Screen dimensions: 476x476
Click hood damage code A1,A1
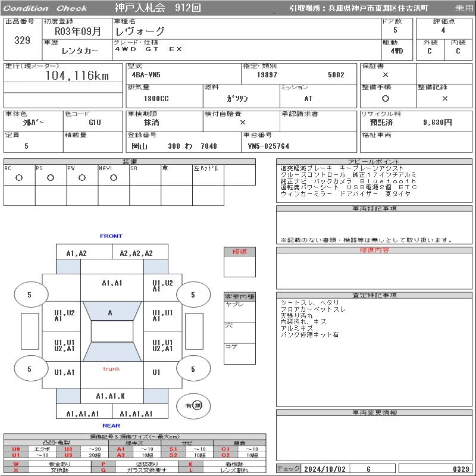(112, 283)
